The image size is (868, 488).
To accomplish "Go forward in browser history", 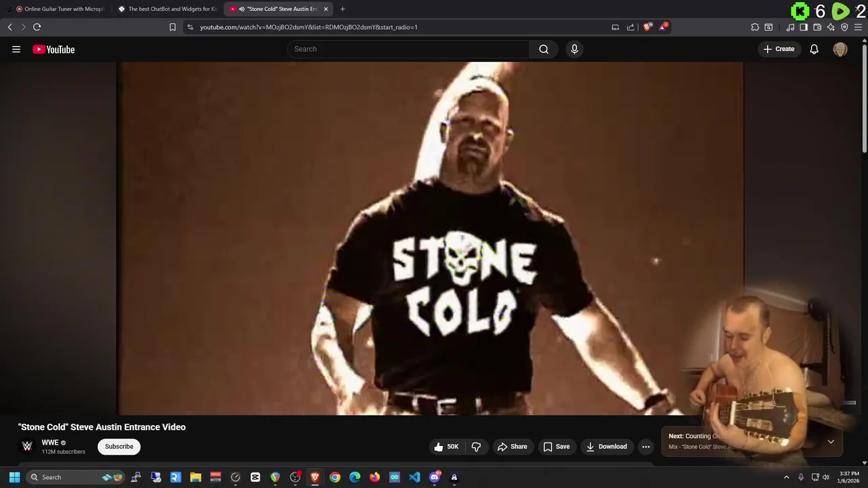I will pyautogui.click(x=23, y=27).
